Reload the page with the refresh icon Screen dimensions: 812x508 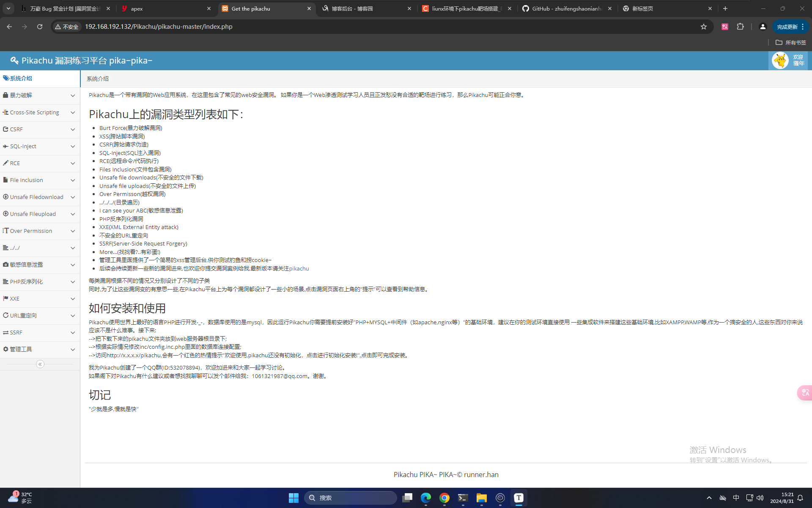(x=40, y=27)
